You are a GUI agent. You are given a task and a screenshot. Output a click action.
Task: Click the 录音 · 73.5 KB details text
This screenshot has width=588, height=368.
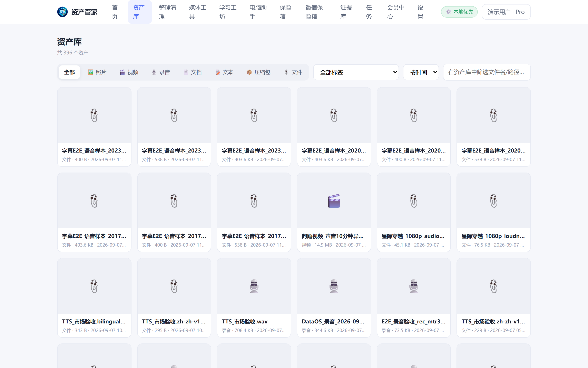coord(413,330)
